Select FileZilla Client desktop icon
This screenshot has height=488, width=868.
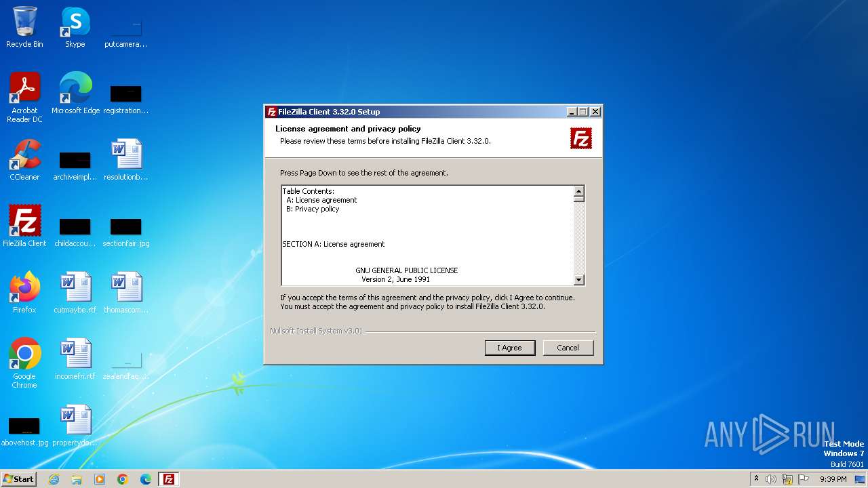coord(24,226)
